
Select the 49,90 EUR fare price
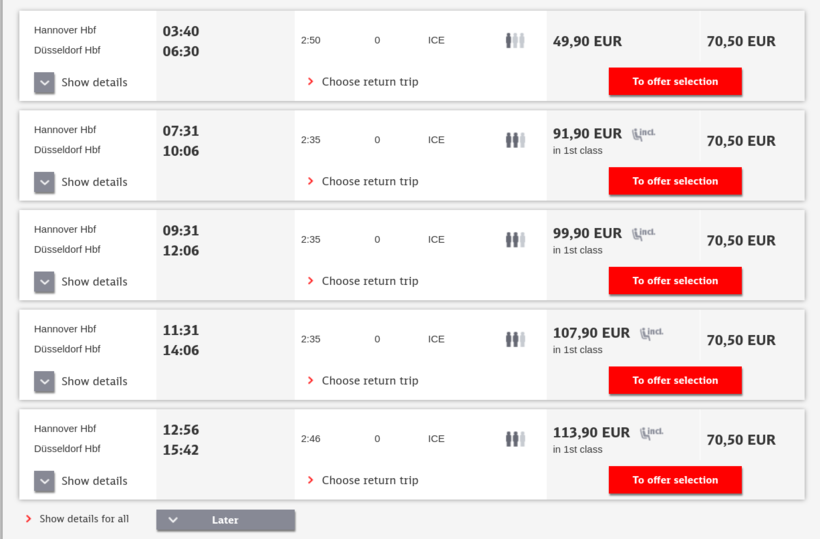coord(587,41)
